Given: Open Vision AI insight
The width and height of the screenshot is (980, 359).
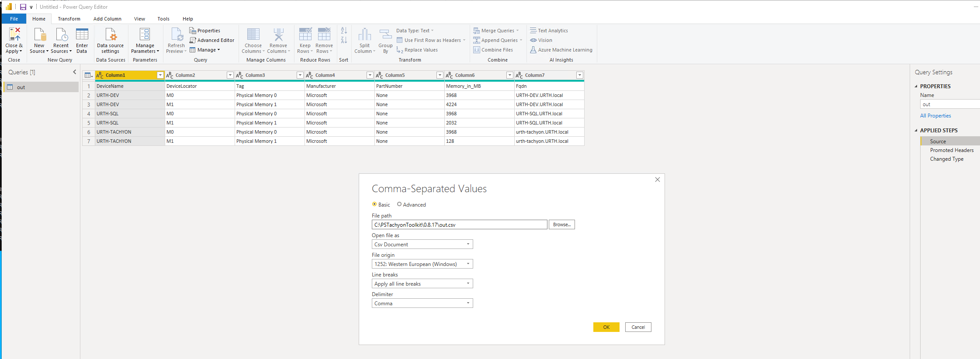Looking at the screenshot, I should (541, 40).
